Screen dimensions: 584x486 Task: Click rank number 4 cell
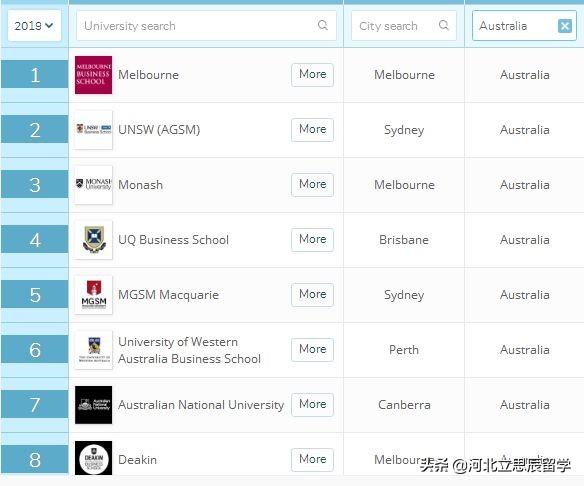(35, 240)
